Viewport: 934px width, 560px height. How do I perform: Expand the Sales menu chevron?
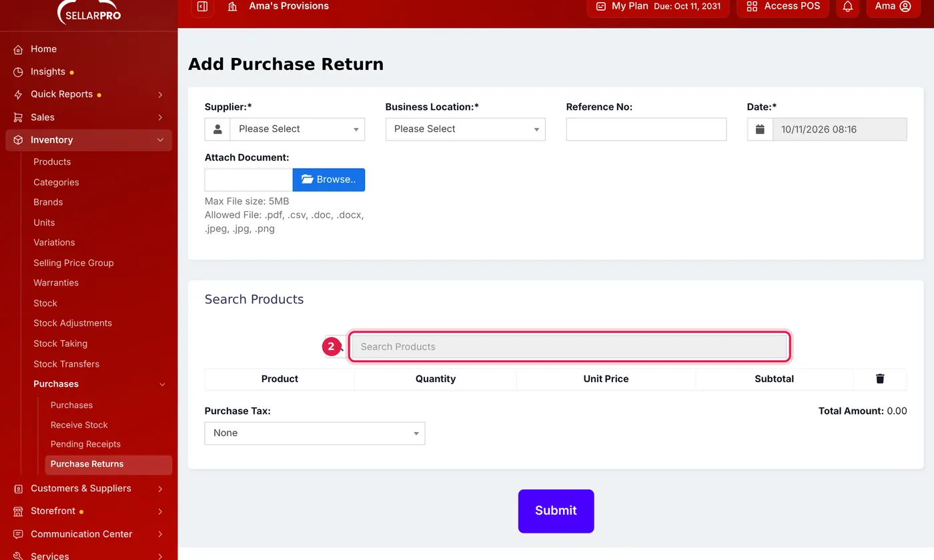click(160, 117)
